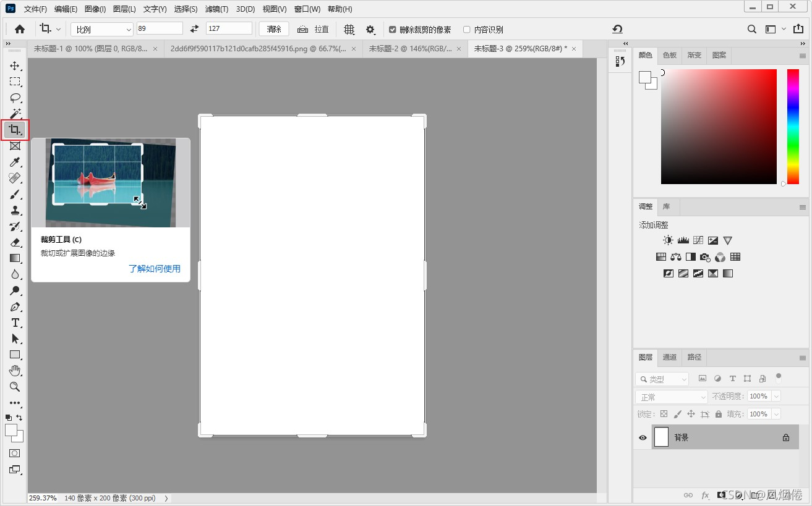
Task: Select the Pen tool
Action: tap(15, 306)
